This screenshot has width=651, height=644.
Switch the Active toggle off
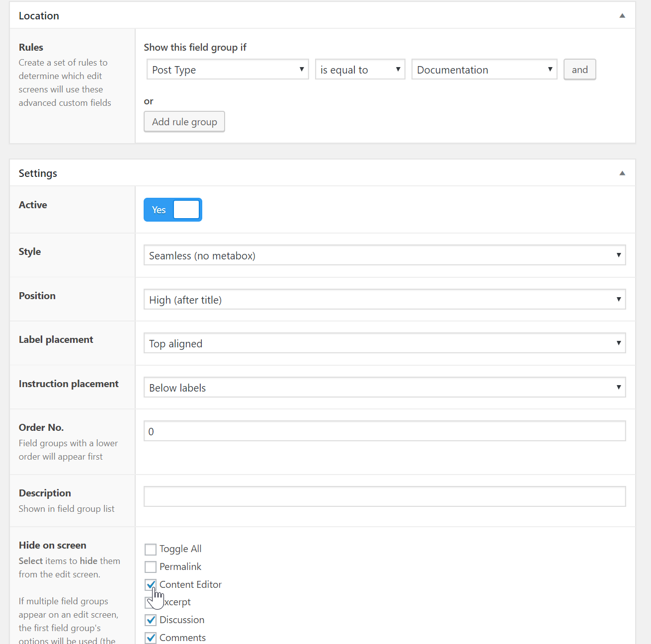[x=172, y=209]
